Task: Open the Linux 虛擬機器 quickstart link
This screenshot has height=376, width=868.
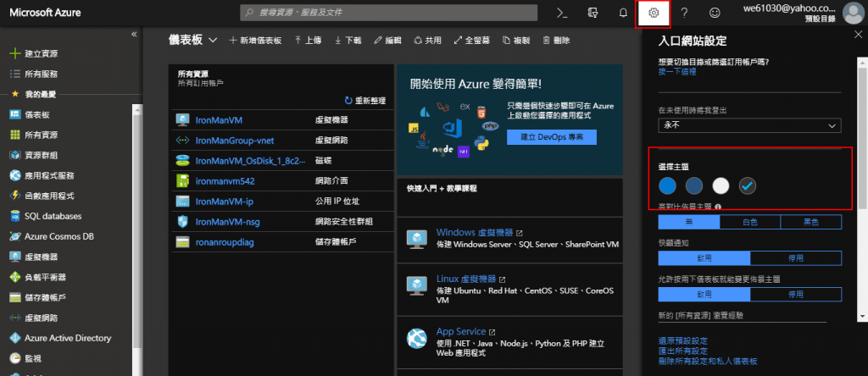Action: point(466,279)
